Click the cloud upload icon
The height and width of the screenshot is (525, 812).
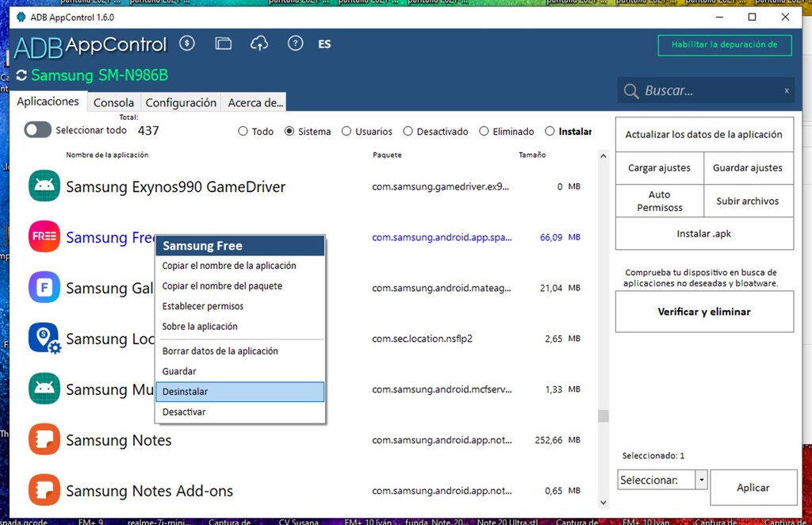[x=259, y=44]
